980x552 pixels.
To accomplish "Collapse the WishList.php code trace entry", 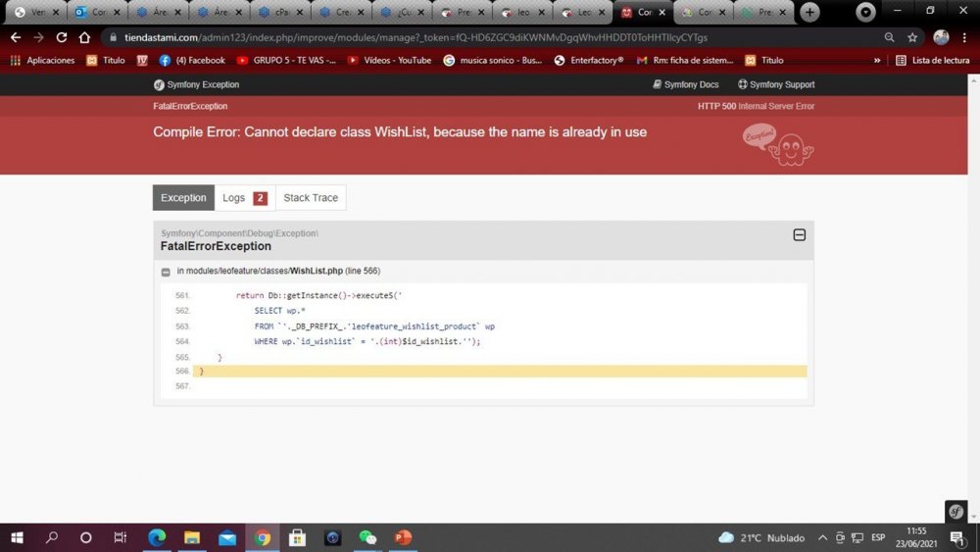I will pos(165,272).
